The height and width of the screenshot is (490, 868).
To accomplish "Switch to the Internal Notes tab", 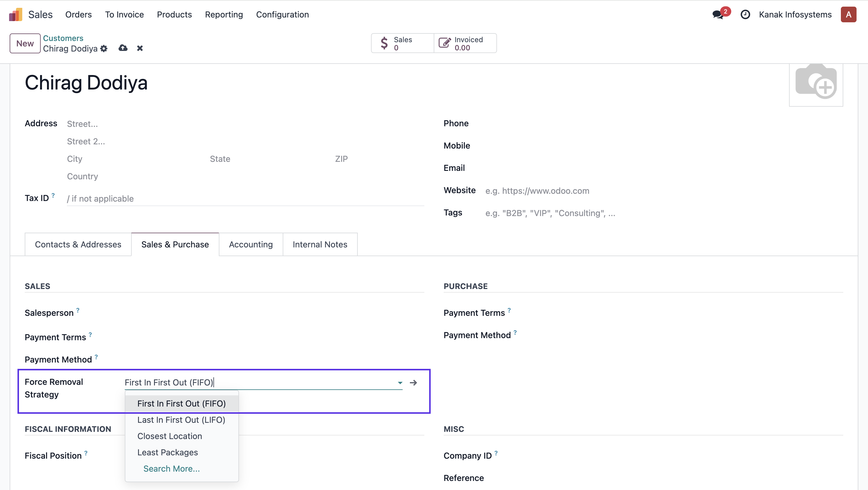I will [320, 244].
